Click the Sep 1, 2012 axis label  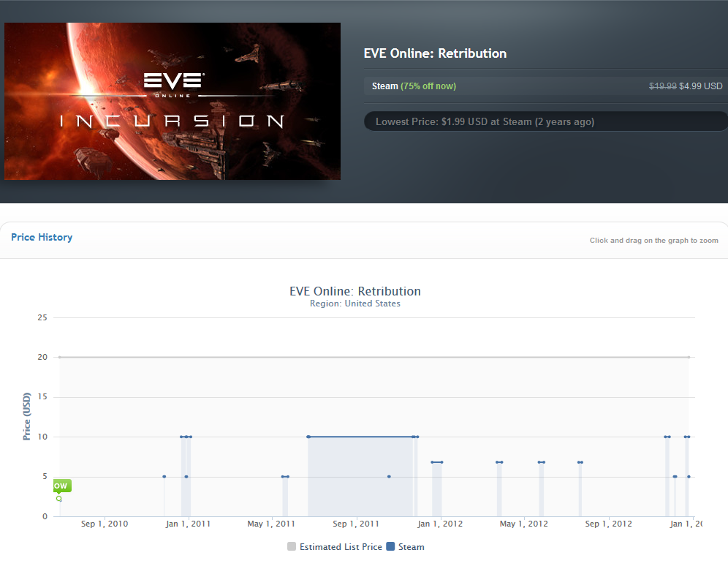coord(609,524)
